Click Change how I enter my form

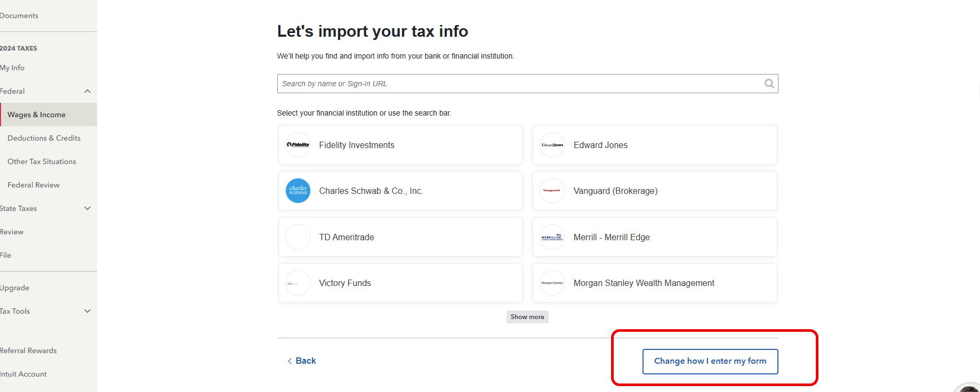point(710,361)
